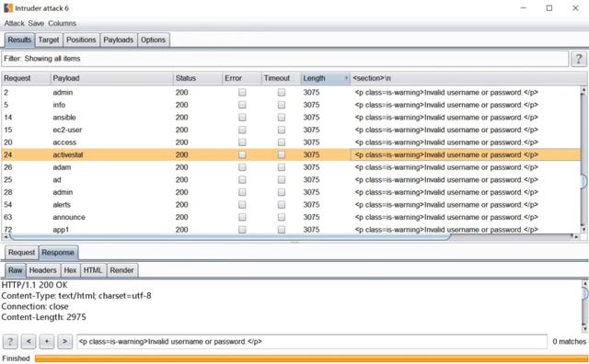589x364 pixels.
Task: Select the ansible payload row
Action: [291, 118]
